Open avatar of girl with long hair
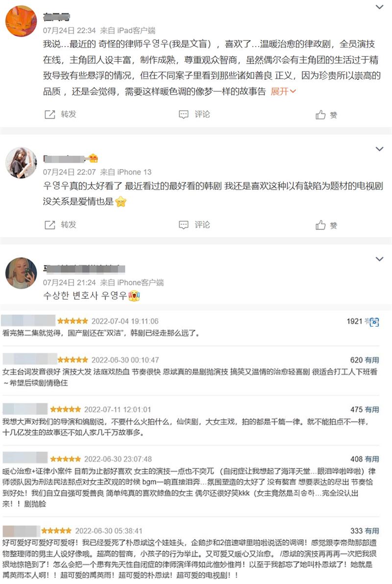This screenshot has width=392, height=584. click(21, 163)
